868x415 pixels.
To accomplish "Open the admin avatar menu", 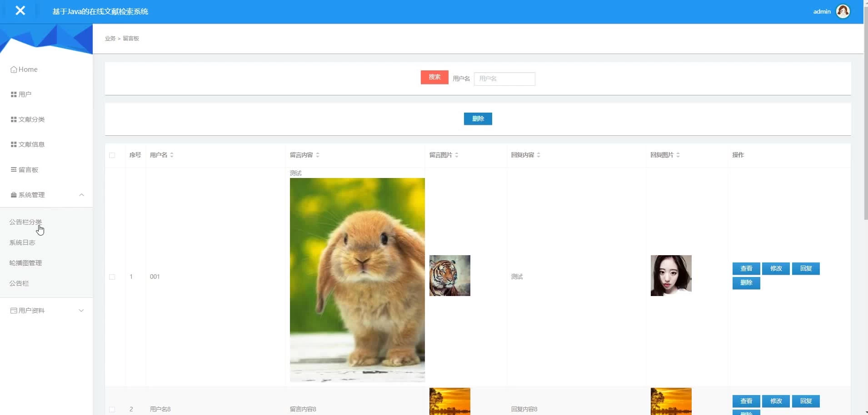I will click(843, 11).
